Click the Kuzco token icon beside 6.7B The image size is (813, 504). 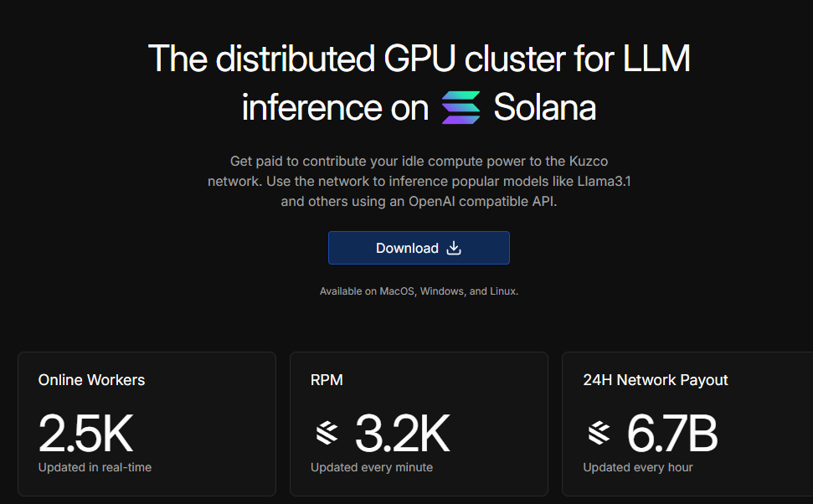pos(599,433)
